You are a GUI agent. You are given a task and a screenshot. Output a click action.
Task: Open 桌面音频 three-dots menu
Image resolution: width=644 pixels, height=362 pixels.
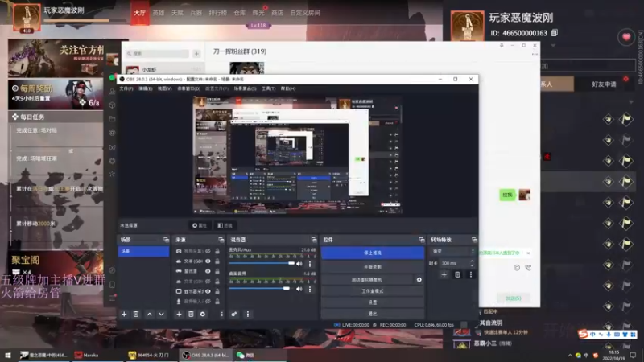pyautogui.click(x=310, y=289)
